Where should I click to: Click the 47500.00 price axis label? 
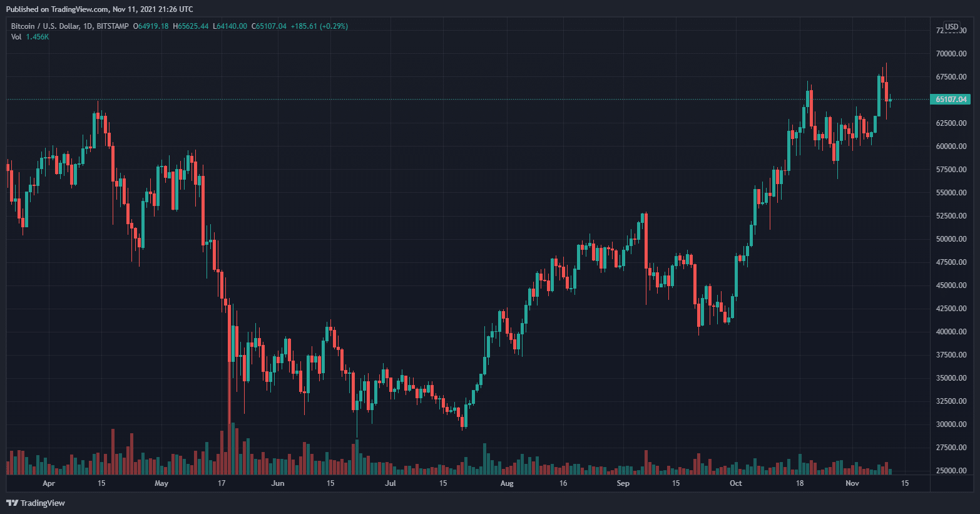click(951, 262)
